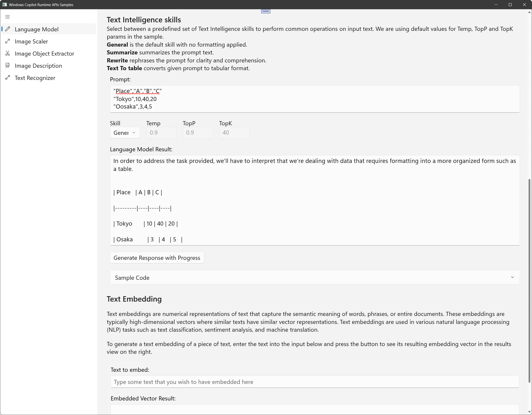The image size is (532, 415).
Task: Click the disabled Temp value field
Action: [161, 133]
